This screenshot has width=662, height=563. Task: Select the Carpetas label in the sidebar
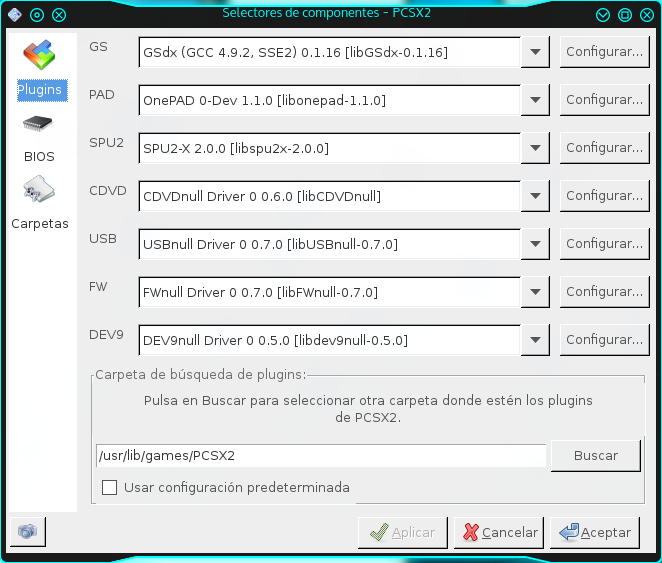pyautogui.click(x=40, y=224)
